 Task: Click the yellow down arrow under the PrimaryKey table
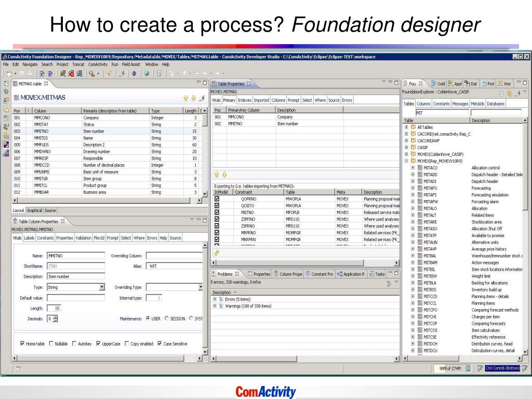pos(224,175)
